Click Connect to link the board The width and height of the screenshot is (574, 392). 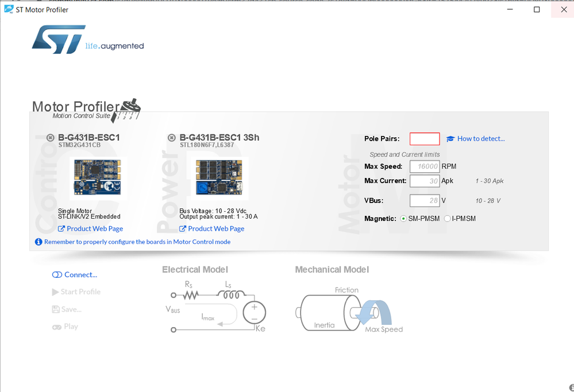tap(80, 274)
